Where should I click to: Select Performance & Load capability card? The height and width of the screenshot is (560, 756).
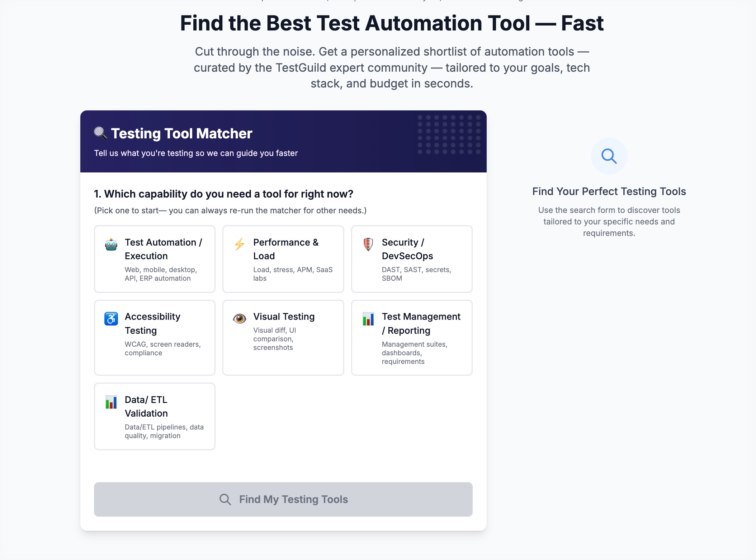[283, 259]
